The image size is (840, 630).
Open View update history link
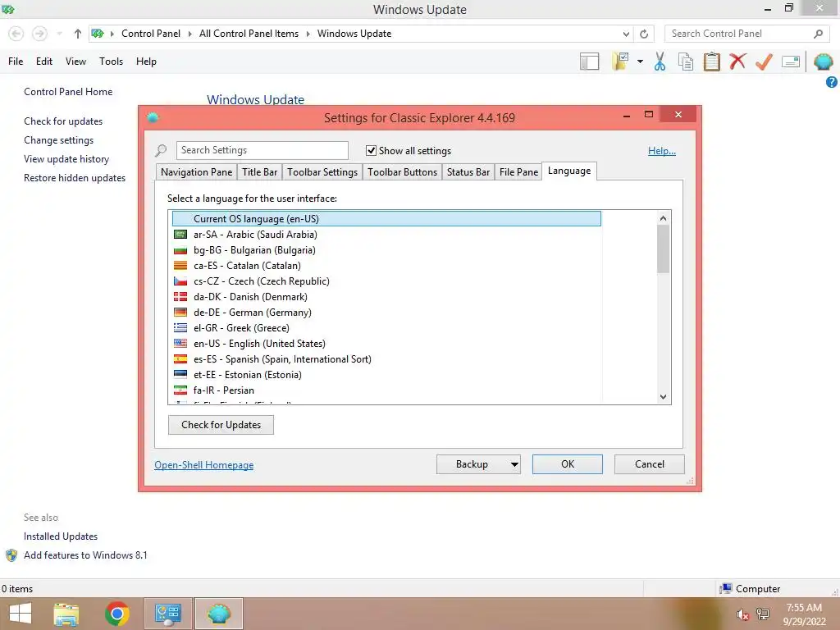(x=66, y=159)
